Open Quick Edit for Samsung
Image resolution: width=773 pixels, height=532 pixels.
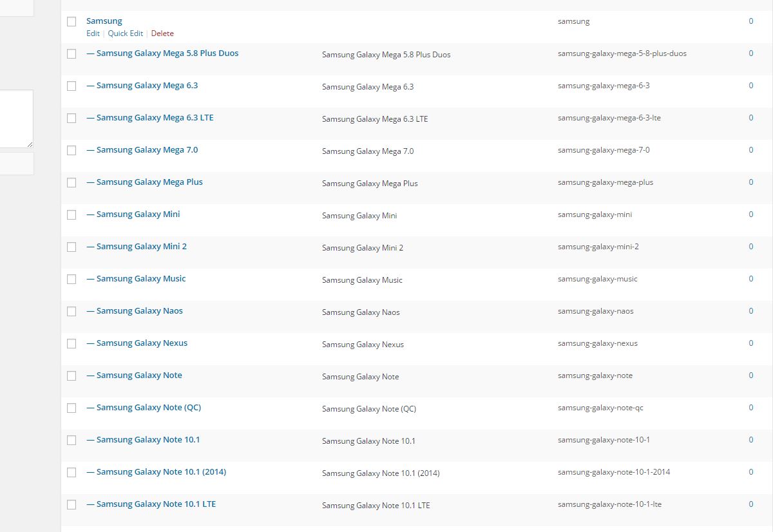click(x=125, y=33)
